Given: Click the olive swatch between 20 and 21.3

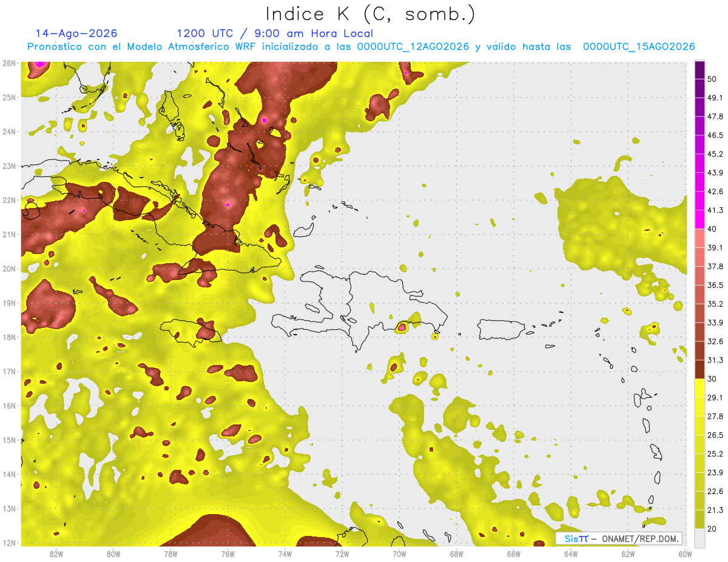Looking at the screenshot, I should pyautogui.click(x=699, y=520).
